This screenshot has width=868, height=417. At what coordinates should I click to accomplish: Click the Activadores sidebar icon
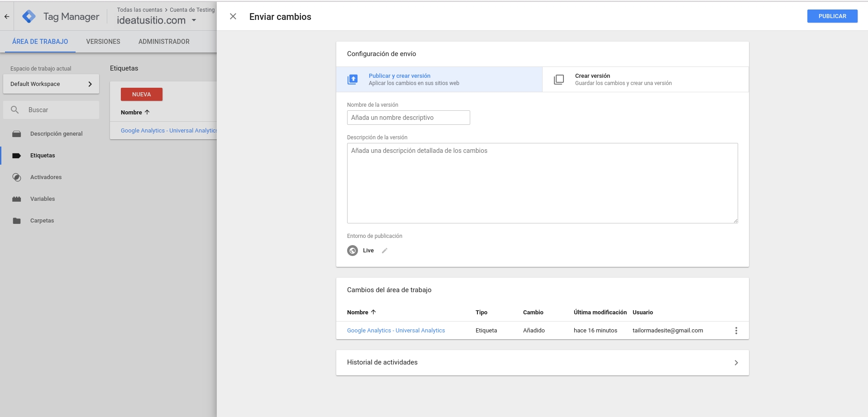tap(17, 177)
